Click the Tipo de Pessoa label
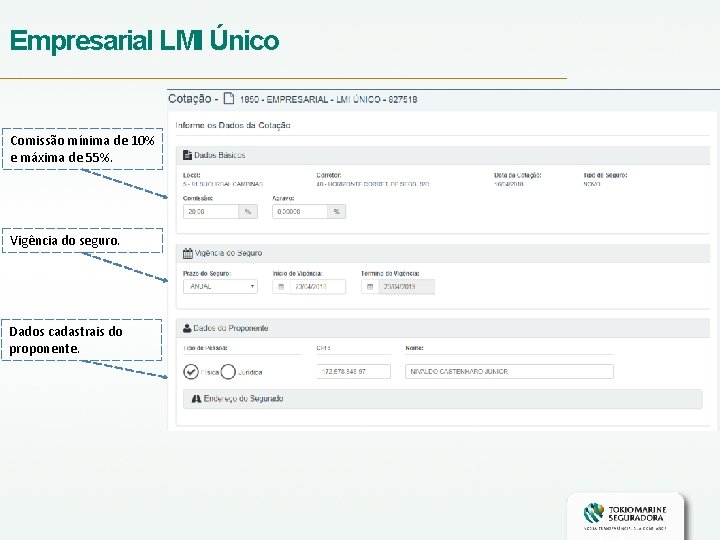Viewport: 720px width, 540px height. point(205,348)
